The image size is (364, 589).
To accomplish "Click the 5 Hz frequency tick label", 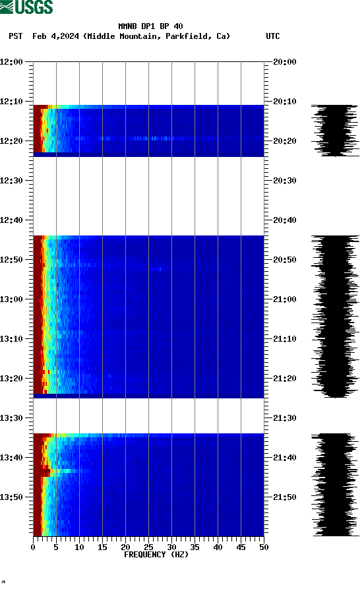I will click(56, 547).
